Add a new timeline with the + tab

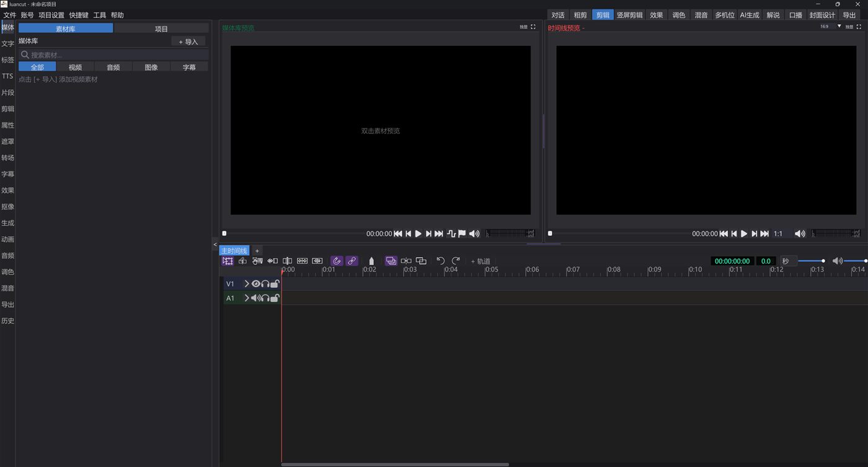click(257, 251)
